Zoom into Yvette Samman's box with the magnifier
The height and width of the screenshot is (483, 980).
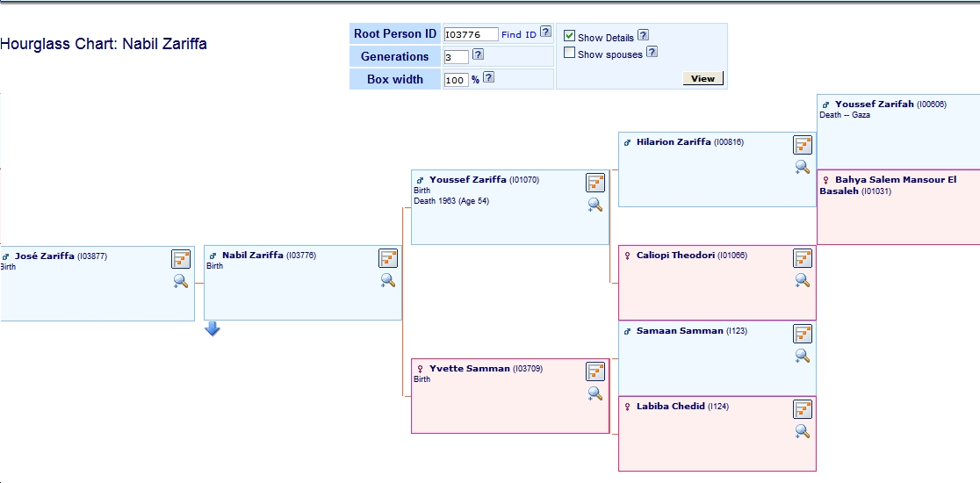click(595, 393)
